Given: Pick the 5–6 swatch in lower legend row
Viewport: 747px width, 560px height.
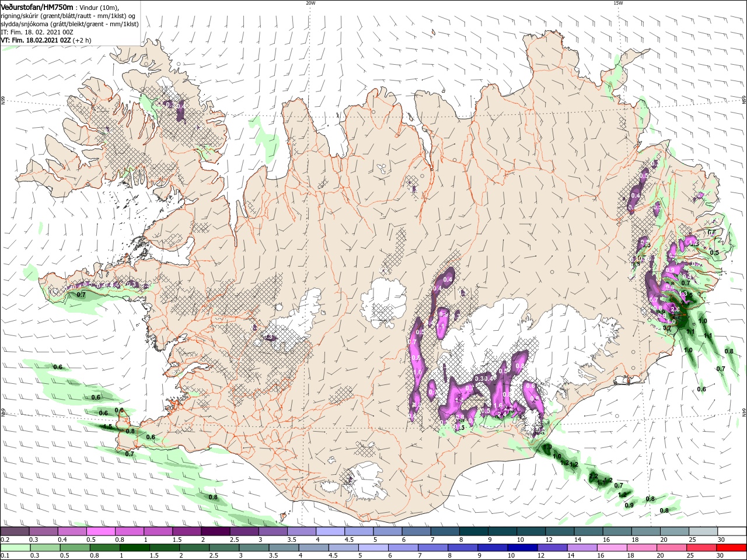Looking at the screenshot, I should tap(373, 547).
